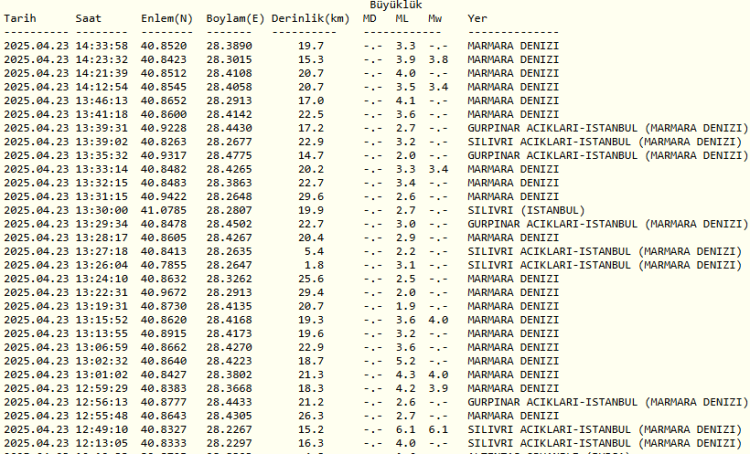This screenshot has width=750, height=454.
Task: Select the Enlem(N) column header
Action: (165, 19)
